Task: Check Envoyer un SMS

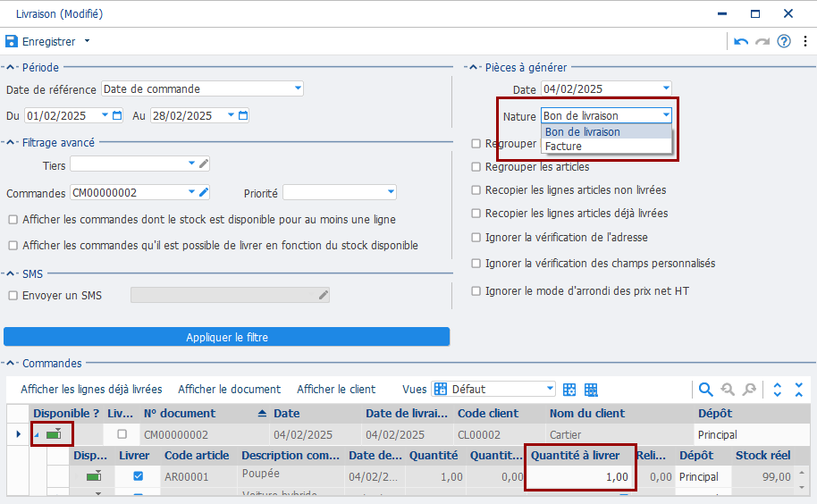Action: click(x=13, y=295)
